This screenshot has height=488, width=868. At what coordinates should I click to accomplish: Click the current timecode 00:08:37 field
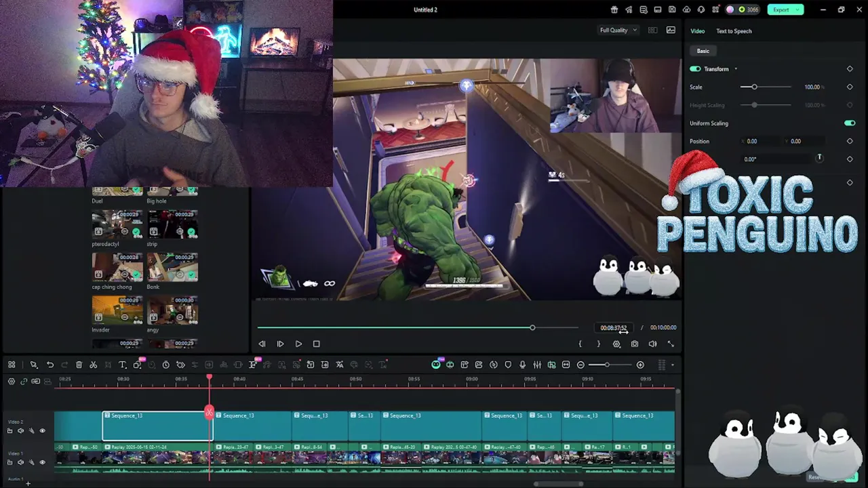pyautogui.click(x=614, y=328)
